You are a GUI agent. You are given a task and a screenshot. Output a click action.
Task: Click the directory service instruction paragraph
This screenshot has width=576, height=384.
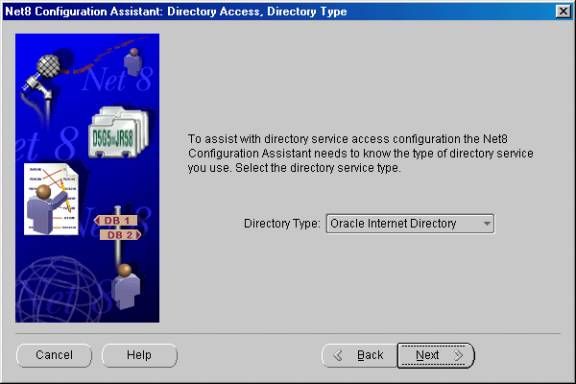(360, 153)
